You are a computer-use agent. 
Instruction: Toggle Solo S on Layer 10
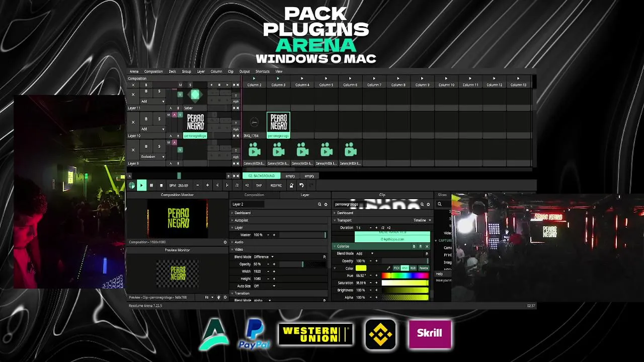click(x=159, y=119)
